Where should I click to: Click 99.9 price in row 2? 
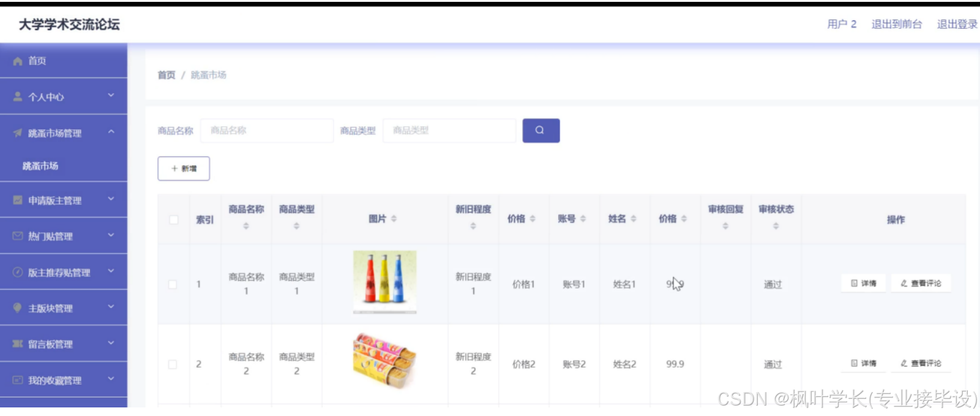pos(675,364)
